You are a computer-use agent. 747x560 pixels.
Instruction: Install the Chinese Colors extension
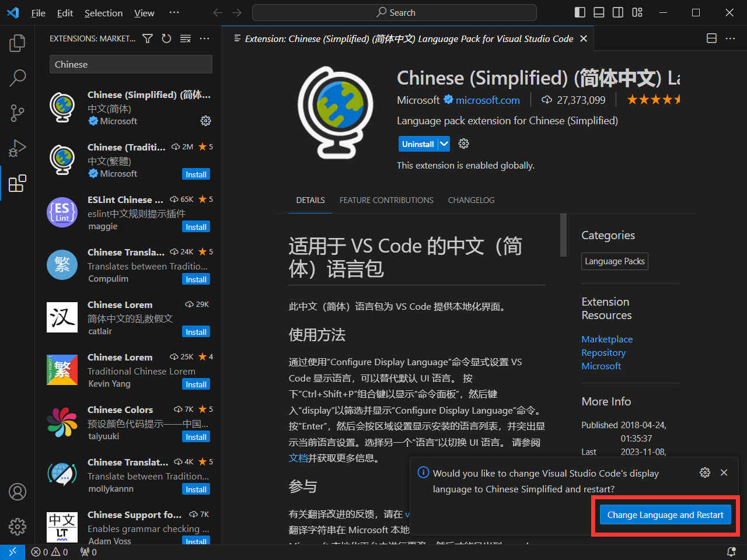196,437
